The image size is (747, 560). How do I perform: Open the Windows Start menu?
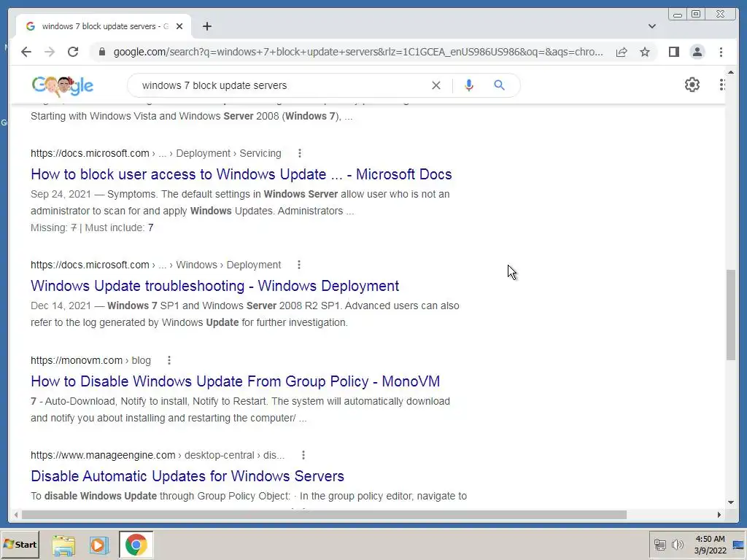point(20,544)
